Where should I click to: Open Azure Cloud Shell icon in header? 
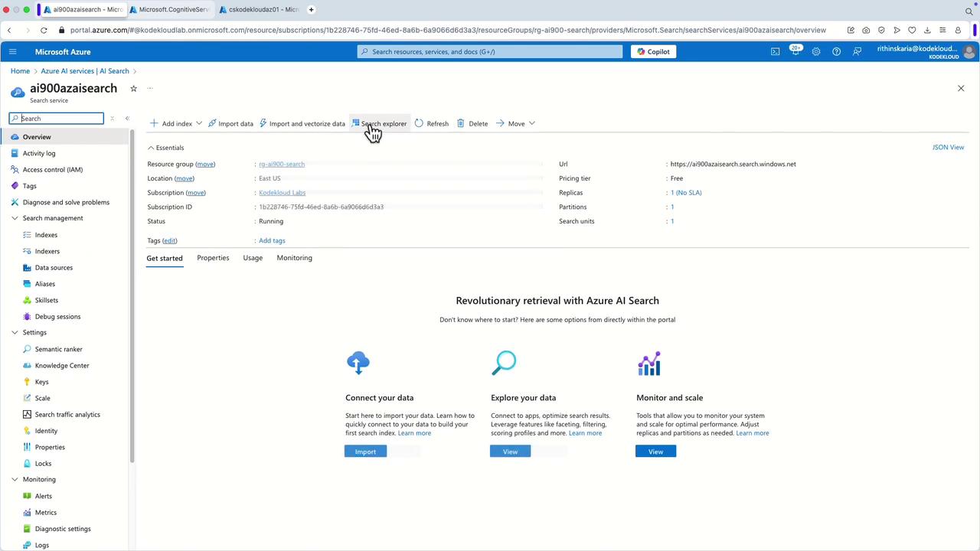[x=775, y=52]
